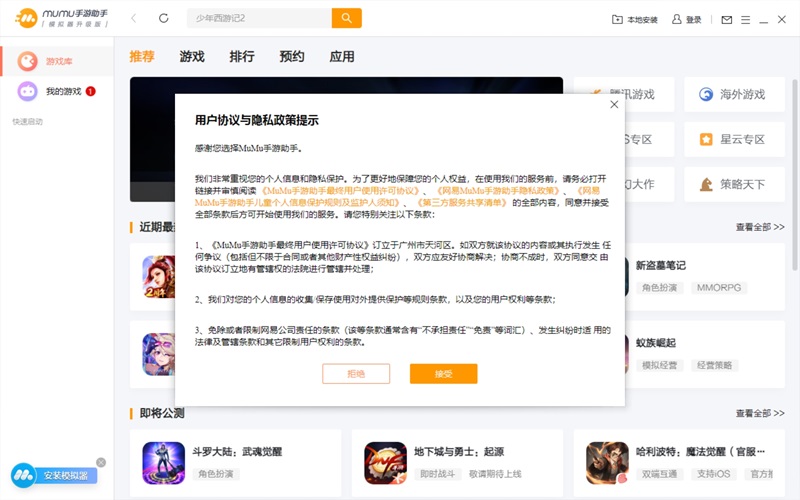Close the privacy policy dialog

pyautogui.click(x=614, y=105)
